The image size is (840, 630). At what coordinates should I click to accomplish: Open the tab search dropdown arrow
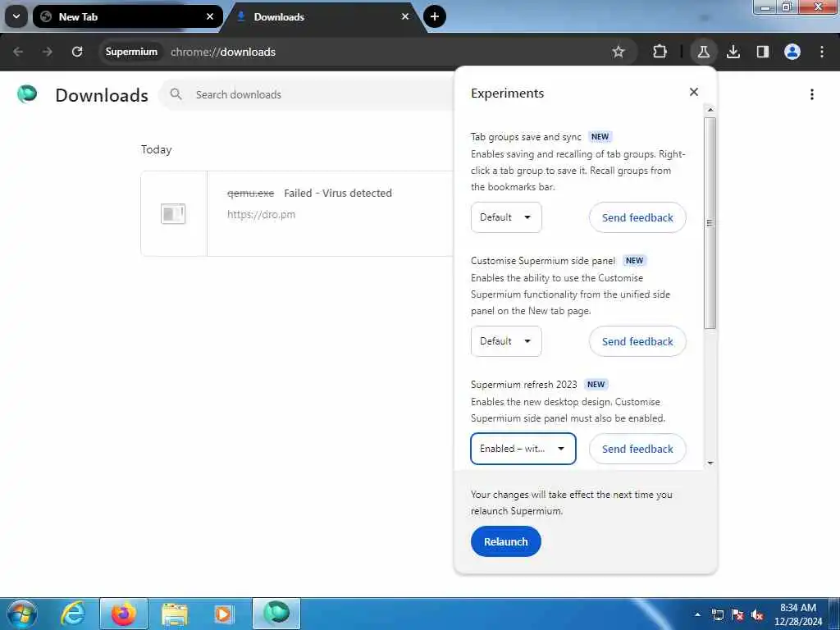[16, 16]
